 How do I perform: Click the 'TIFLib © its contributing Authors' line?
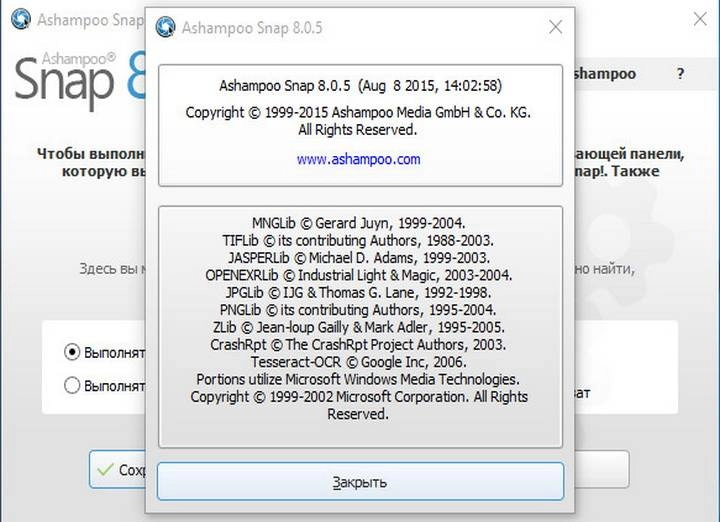[358, 241]
